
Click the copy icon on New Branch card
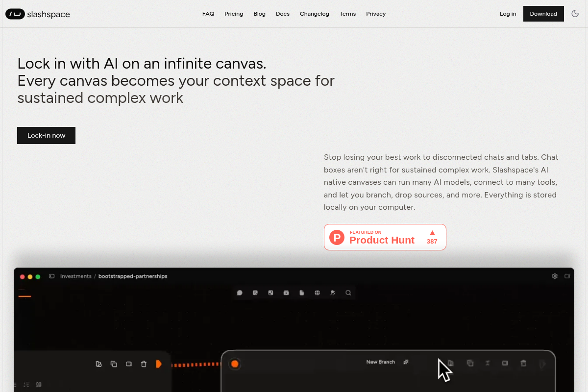click(x=470, y=363)
